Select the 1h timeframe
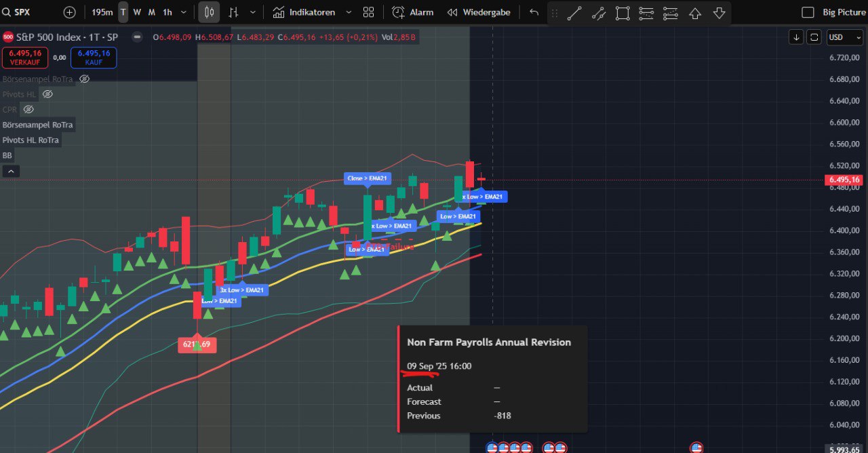 [x=167, y=12]
